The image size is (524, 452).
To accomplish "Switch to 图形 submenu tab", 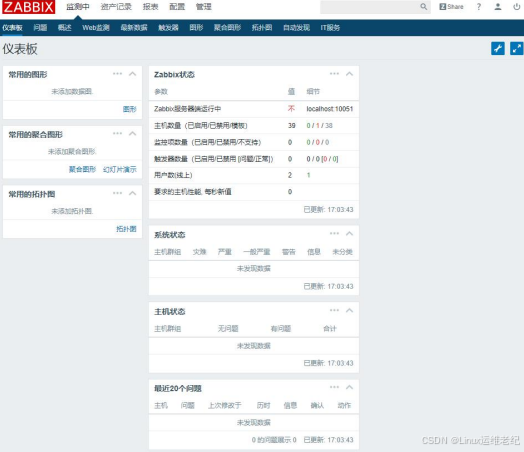I will (x=196, y=28).
